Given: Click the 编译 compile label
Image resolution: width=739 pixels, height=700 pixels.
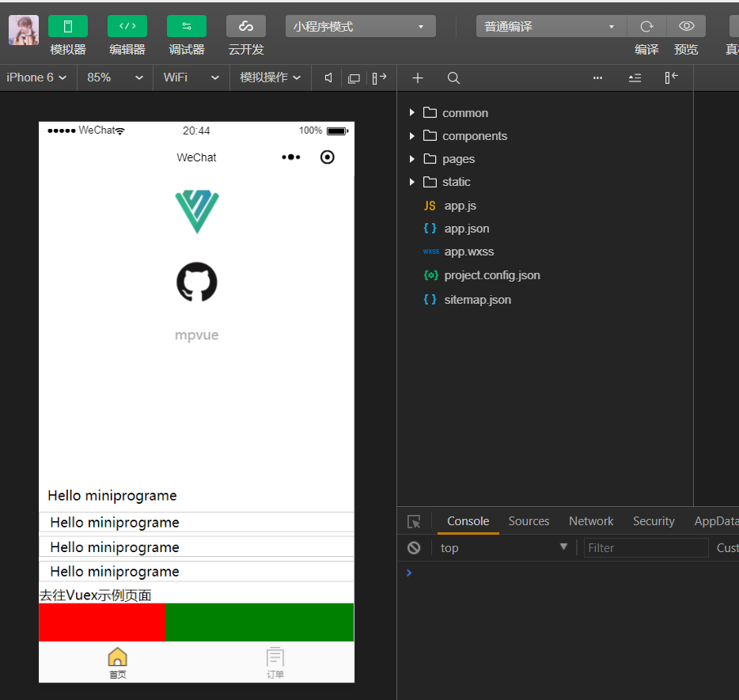Looking at the screenshot, I should click(646, 50).
